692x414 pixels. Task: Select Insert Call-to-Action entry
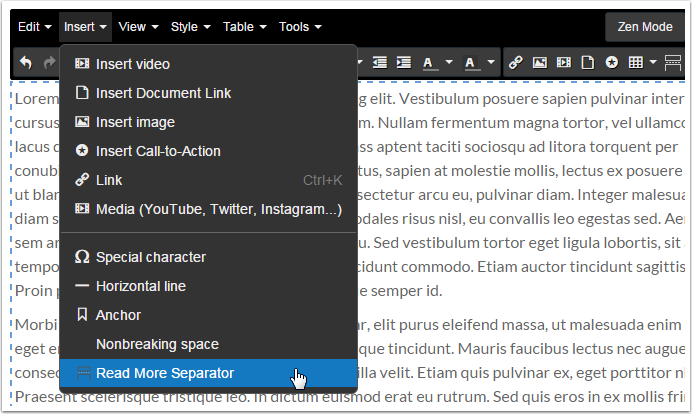coord(208,151)
